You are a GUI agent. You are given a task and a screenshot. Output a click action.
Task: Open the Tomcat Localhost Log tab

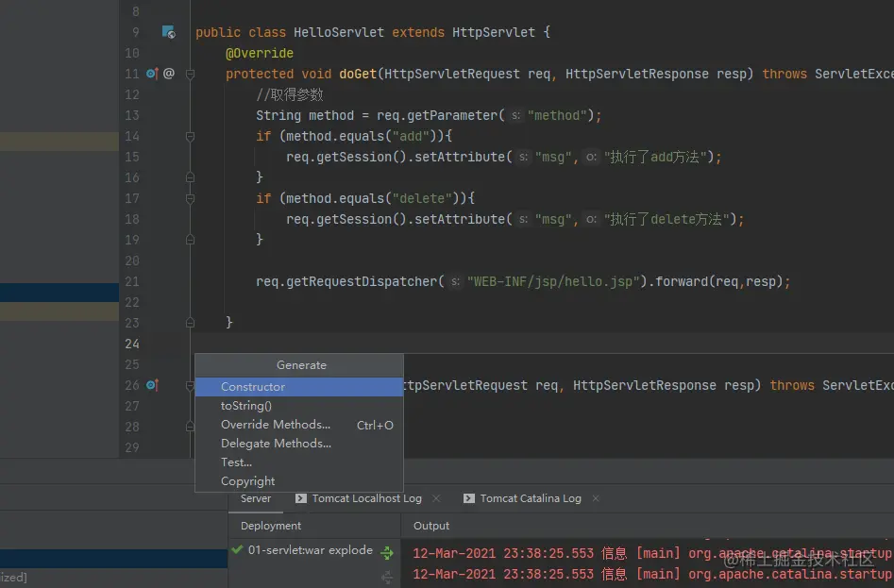coord(366,498)
